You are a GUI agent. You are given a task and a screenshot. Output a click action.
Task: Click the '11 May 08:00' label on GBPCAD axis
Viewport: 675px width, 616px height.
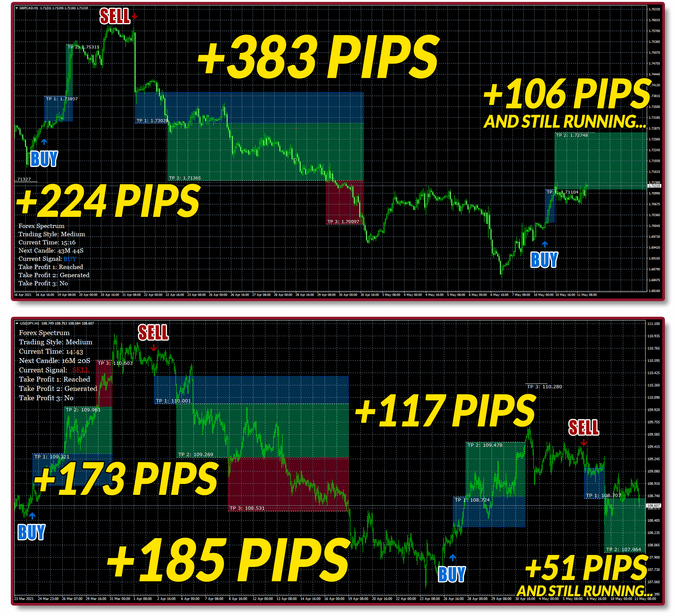tap(587, 295)
